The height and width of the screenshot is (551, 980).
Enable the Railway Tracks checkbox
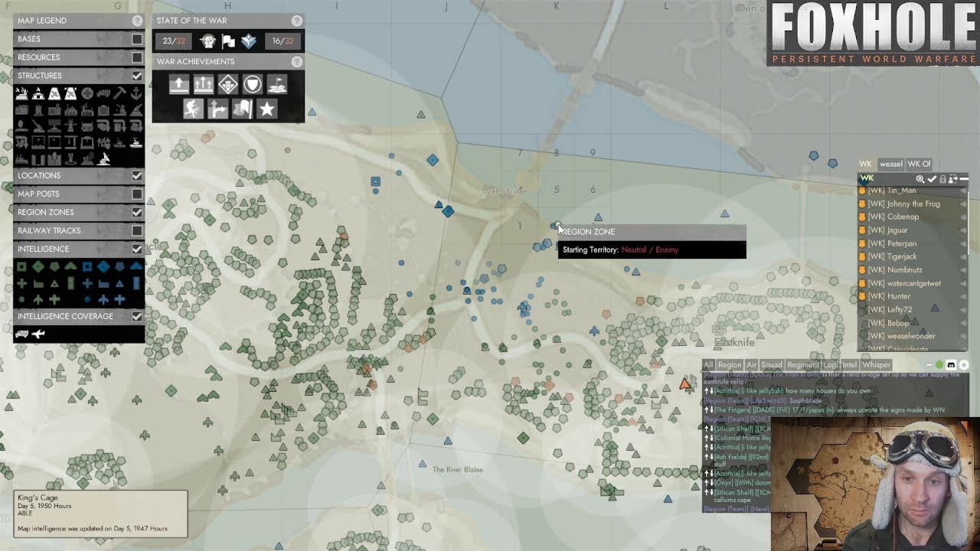[137, 230]
